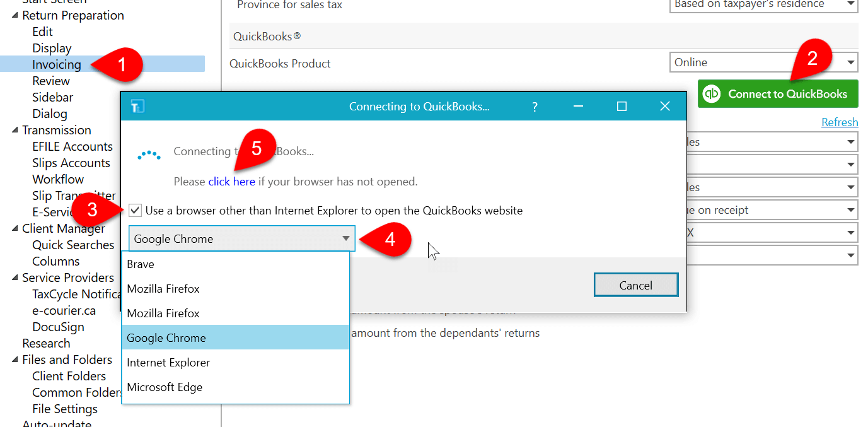868x427 pixels.
Task: Select Invoicing in the options tree
Action: pos(57,64)
